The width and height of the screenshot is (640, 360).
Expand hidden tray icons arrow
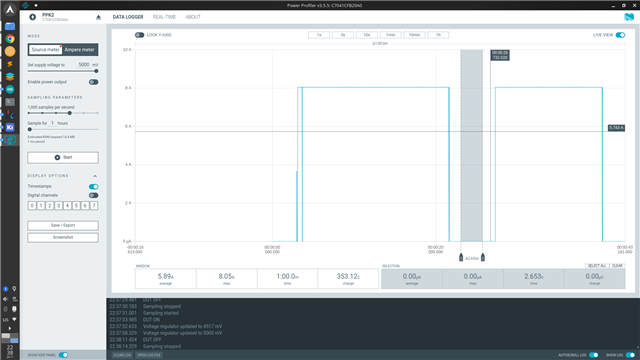pos(10,328)
